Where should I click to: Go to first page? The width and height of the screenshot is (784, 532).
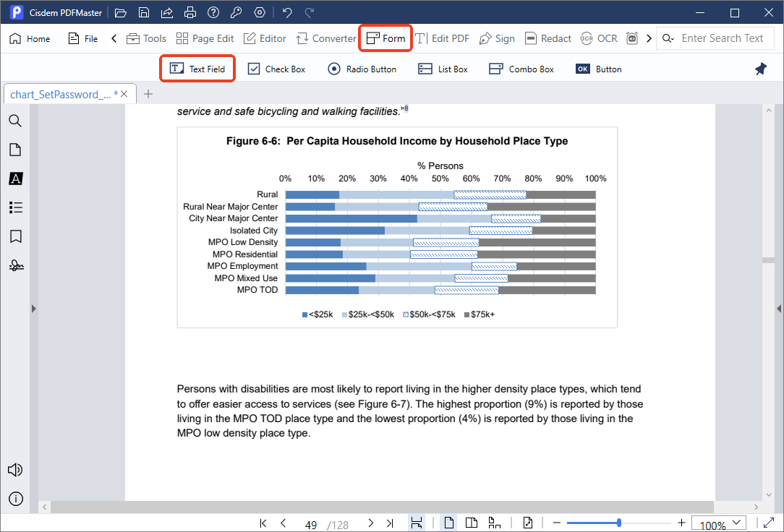pos(263,523)
